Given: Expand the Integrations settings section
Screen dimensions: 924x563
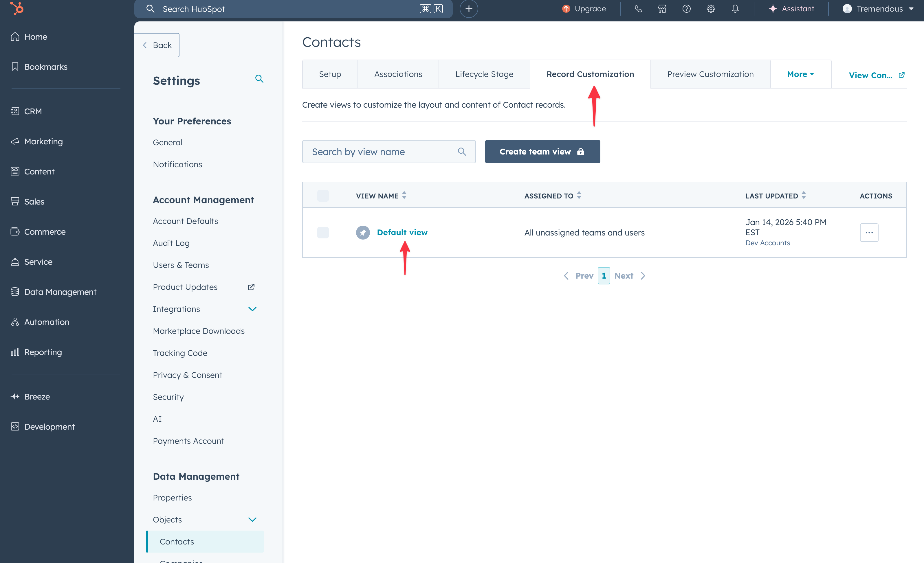Looking at the screenshot, I should 252,309.
